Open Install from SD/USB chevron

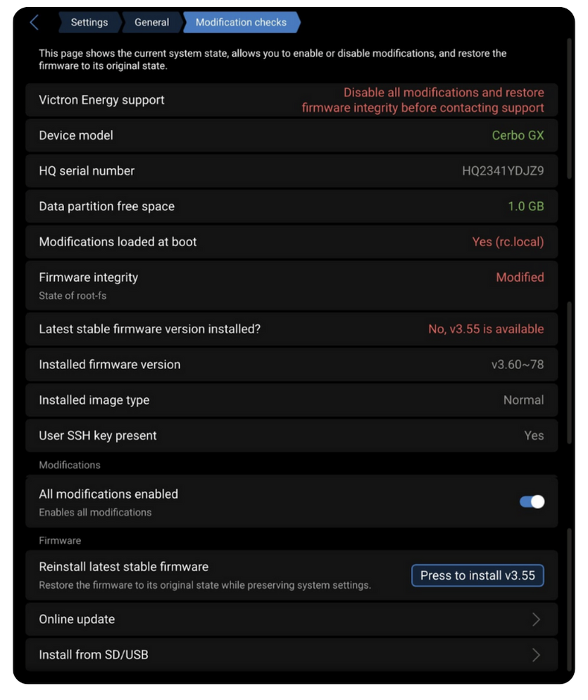[536, 655]
